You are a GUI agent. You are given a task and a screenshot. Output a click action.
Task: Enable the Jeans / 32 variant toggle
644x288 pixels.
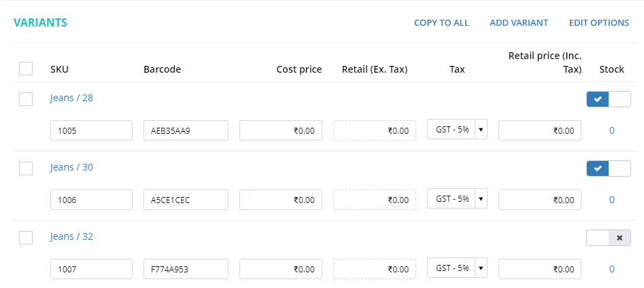(x=608, y=238)
